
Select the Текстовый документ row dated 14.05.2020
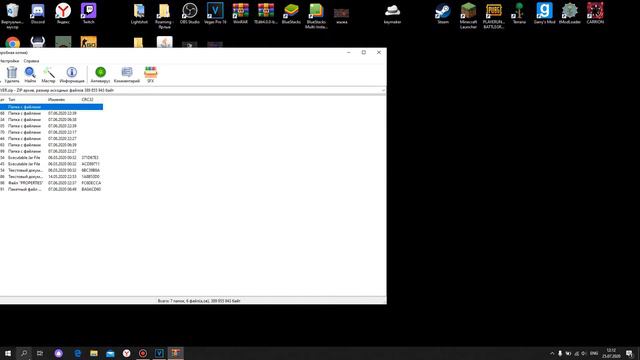[51, 177]
